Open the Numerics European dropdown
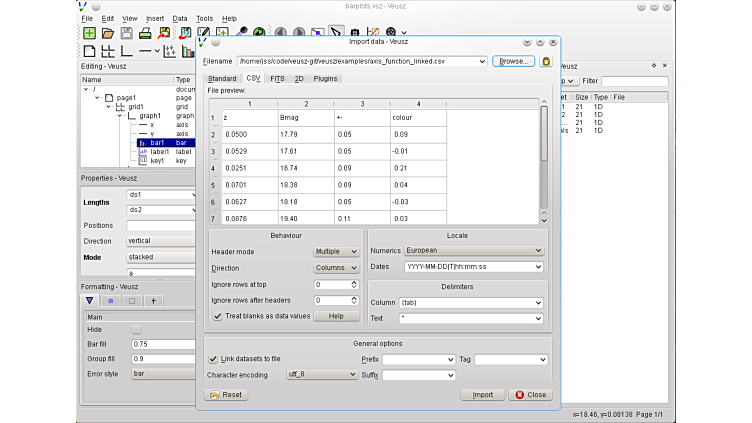The image size is (752, 423). tap(473, 250)
